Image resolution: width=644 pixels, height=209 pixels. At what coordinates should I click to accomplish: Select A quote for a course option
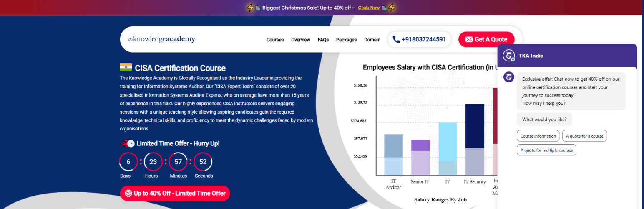tap(585, 136)
